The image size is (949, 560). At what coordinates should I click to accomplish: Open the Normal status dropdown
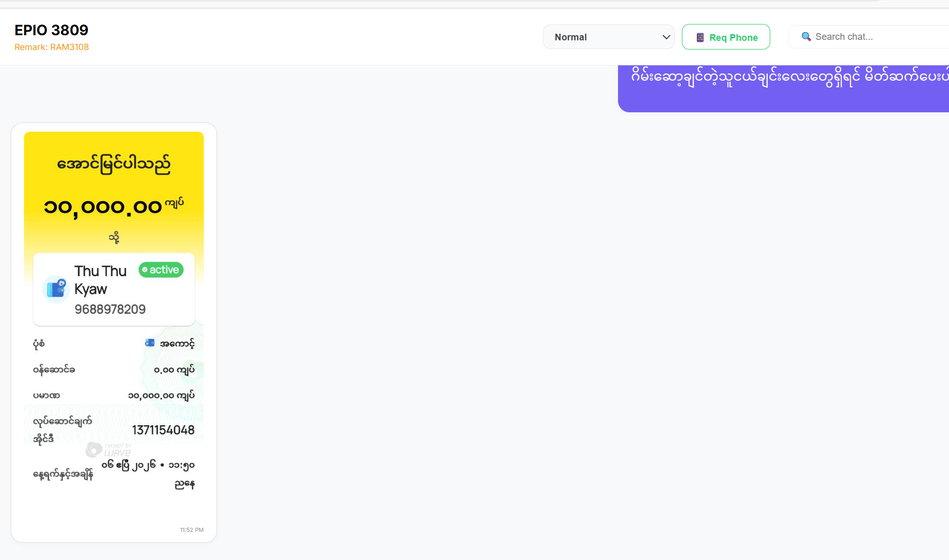click(608, 37)
